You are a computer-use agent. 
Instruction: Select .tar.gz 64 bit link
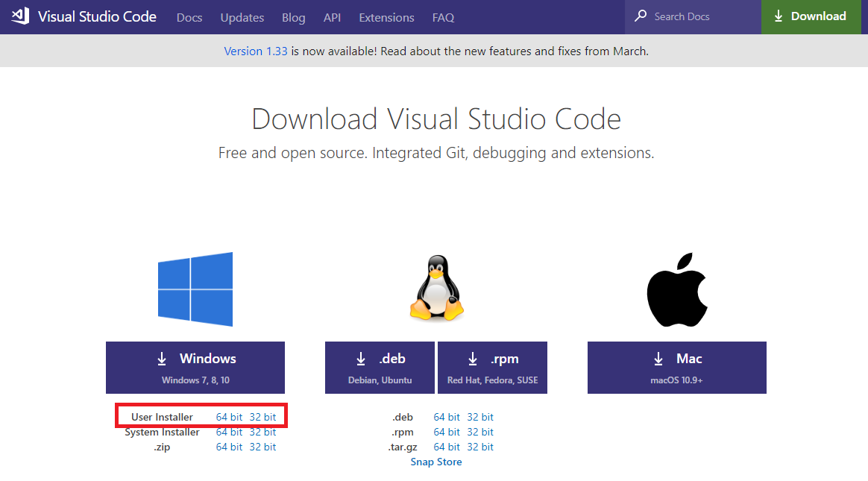(x=447, y=447)
